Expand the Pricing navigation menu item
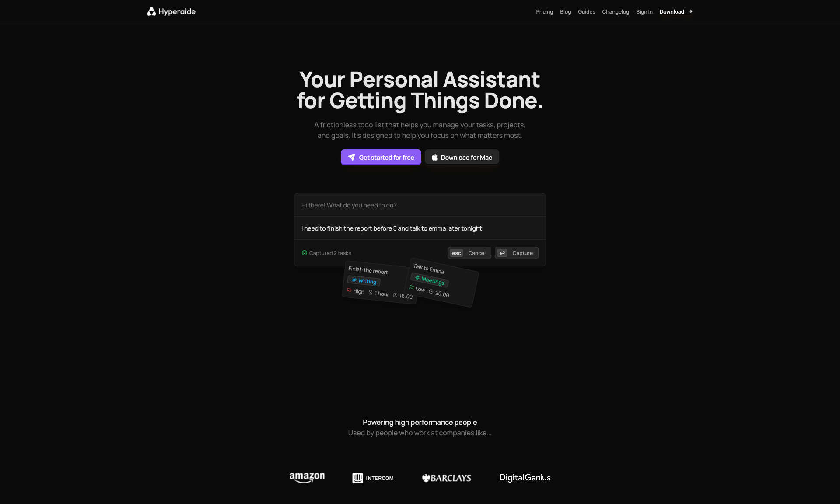This screenshot has width=840, height=504. (544, 11)
